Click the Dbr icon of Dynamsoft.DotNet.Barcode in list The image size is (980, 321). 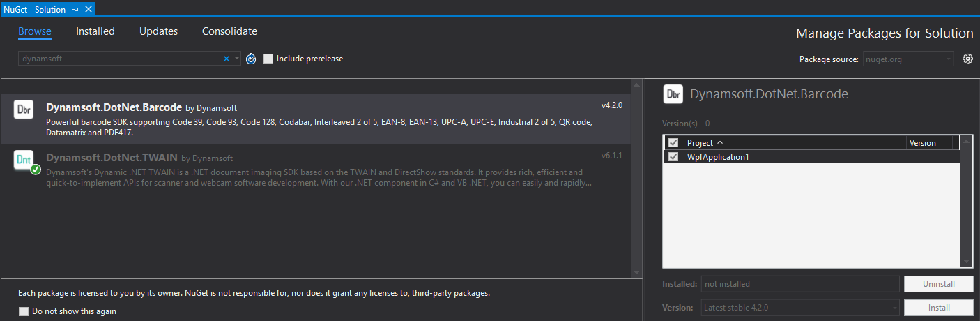point(24,110)
